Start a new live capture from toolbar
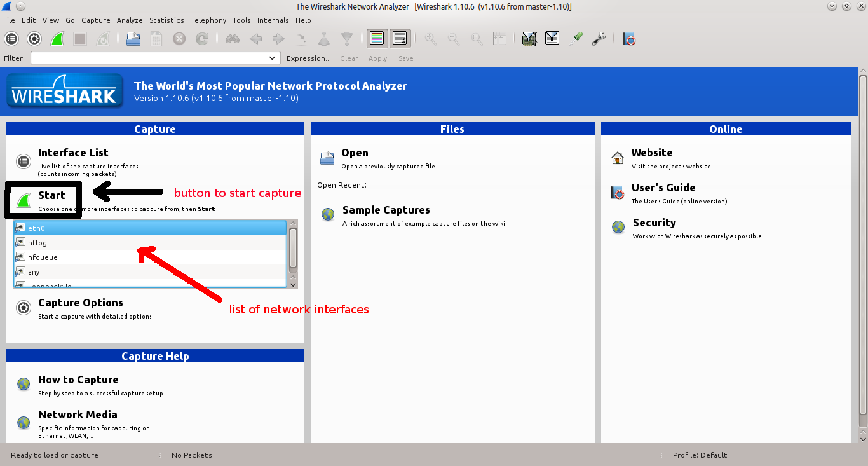Screen dimensions: 868x466 [57, 39]
